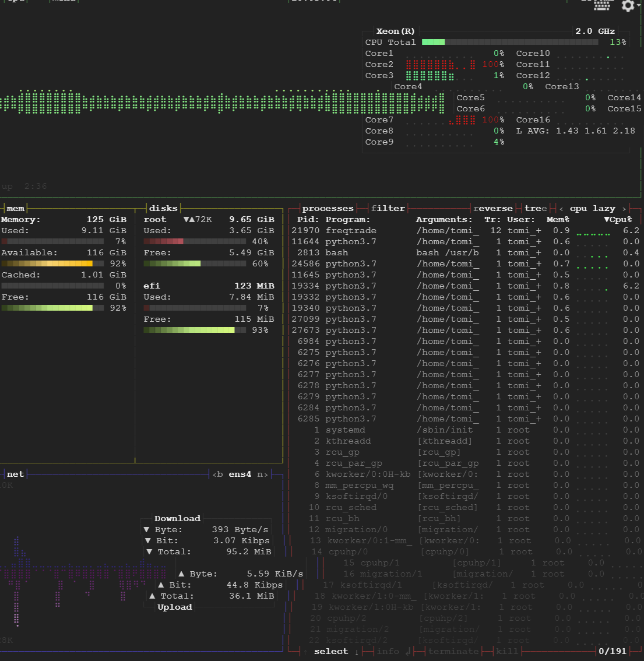Activate process select mode
The height and width of the screenshot is (661, 644).
[330, 651]
